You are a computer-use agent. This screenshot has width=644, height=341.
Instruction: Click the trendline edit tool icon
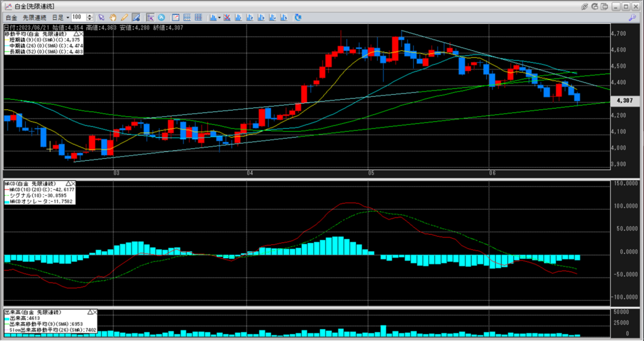click(136, 17)
